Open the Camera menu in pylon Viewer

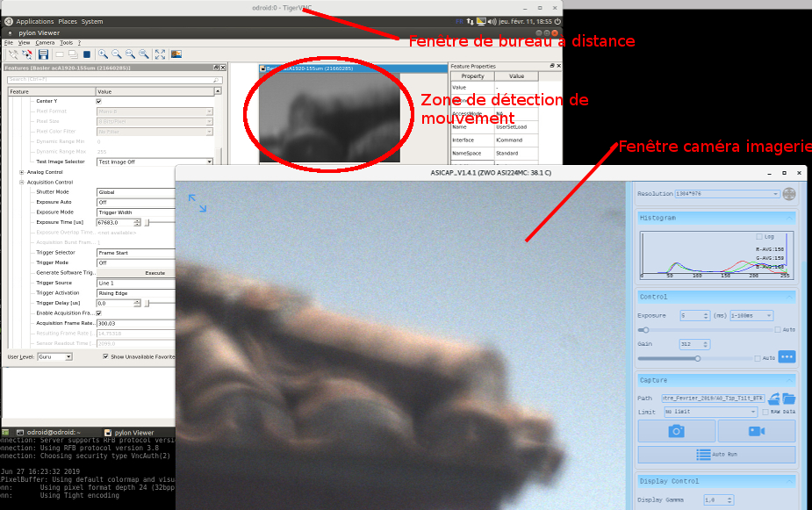pos(45,43)
